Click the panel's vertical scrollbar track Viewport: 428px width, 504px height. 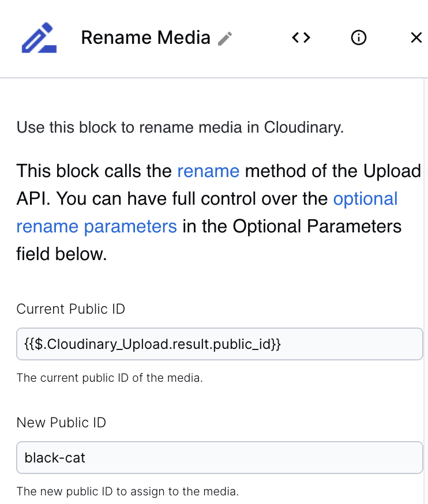[x=426, y=291]
